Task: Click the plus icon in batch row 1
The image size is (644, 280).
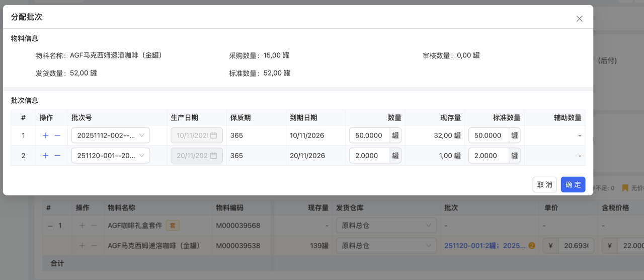Action: (x=46, y=135)
